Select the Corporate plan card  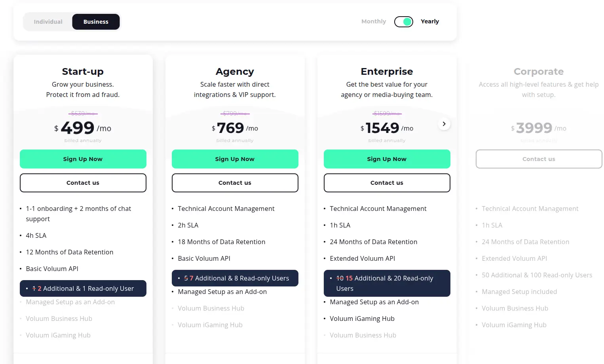coord(539,71)
